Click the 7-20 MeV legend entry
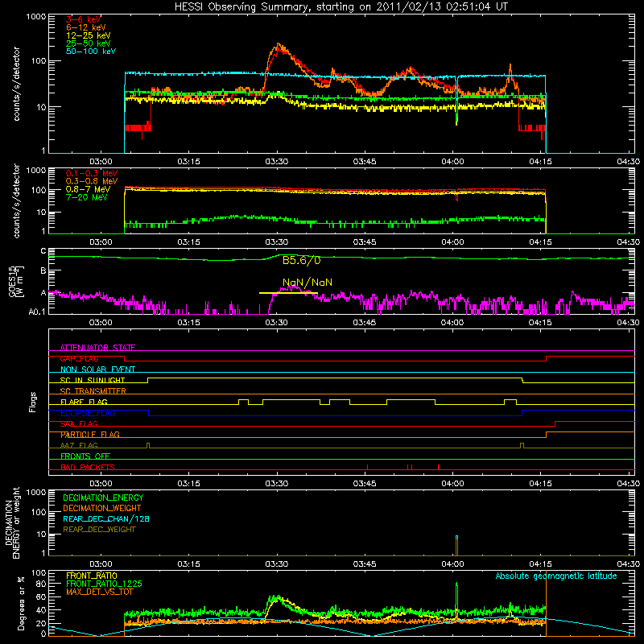 [x=86, y=197]
